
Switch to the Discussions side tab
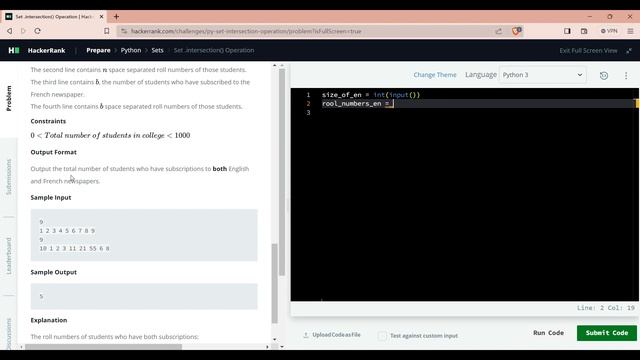tap(9, 333)
